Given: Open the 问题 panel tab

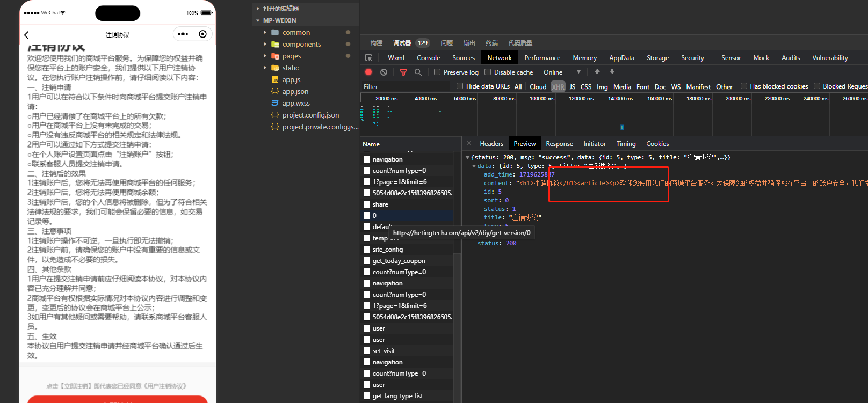Looking at the screenshot, I should point(446,43).
